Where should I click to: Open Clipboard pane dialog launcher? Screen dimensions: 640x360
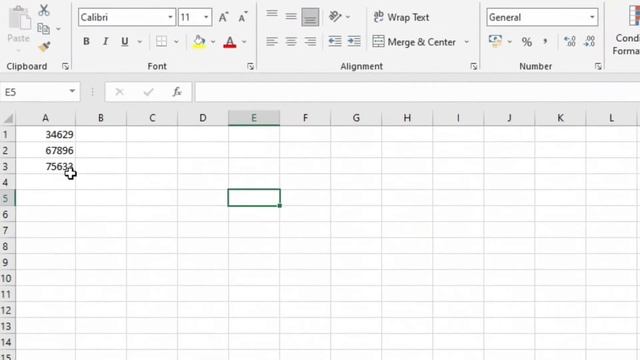coord(65,66)
